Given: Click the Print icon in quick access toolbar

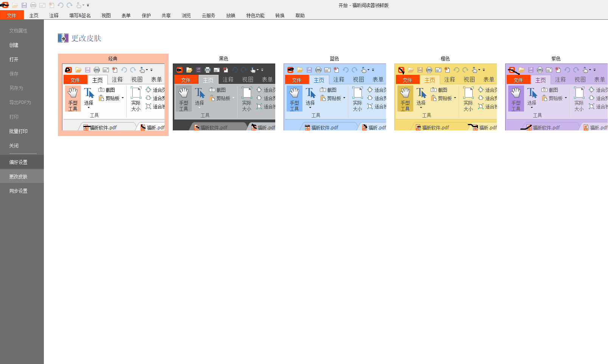Looking at the screenshot, I should [33, 5].
